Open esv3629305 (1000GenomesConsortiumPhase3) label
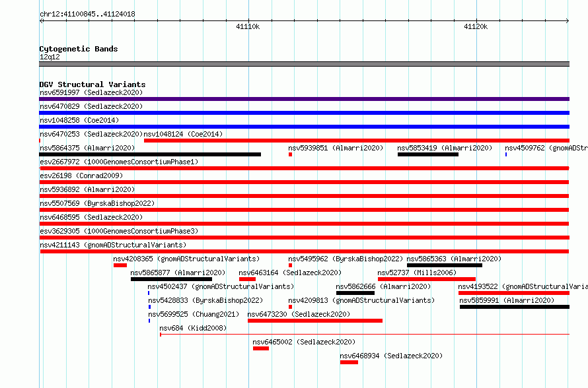Image resolution: width=588 pixels, height=388 pixels. tap(119, 231)
